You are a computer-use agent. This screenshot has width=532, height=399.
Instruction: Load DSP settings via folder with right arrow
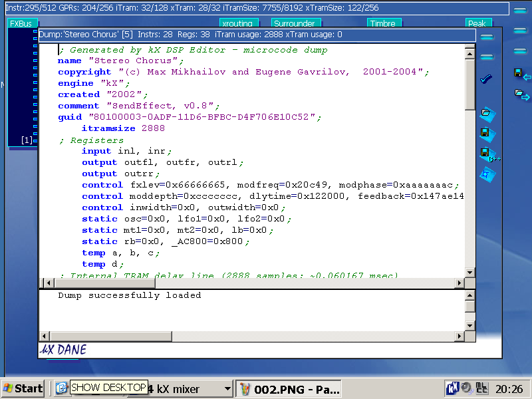pos(522,94)
